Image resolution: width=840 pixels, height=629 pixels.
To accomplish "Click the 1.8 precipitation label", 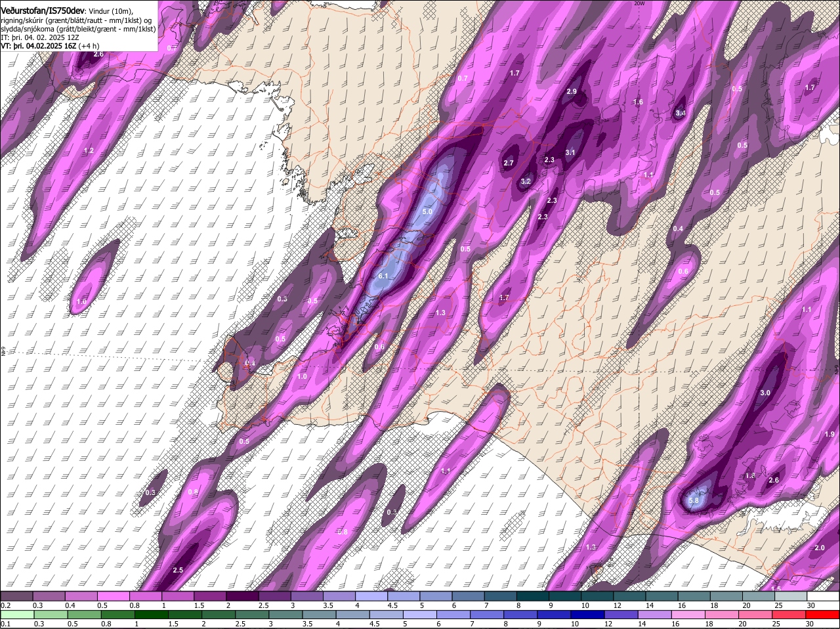I will tap(751, 476).
